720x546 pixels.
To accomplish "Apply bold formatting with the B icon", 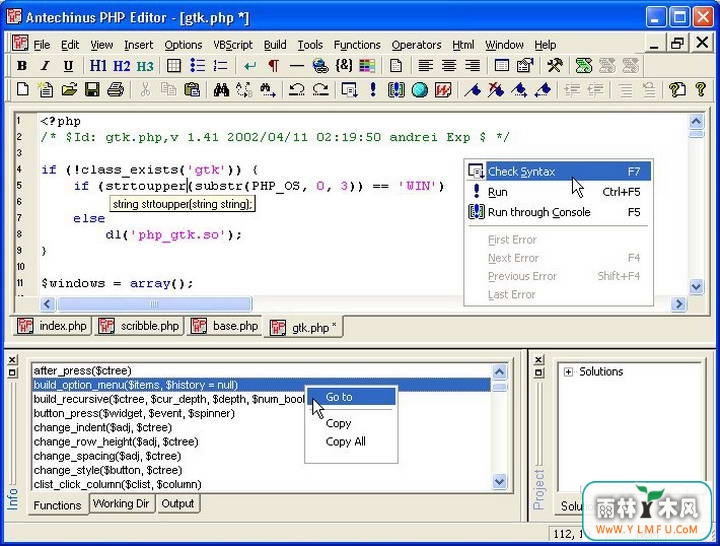I will [x=22, y=66].
